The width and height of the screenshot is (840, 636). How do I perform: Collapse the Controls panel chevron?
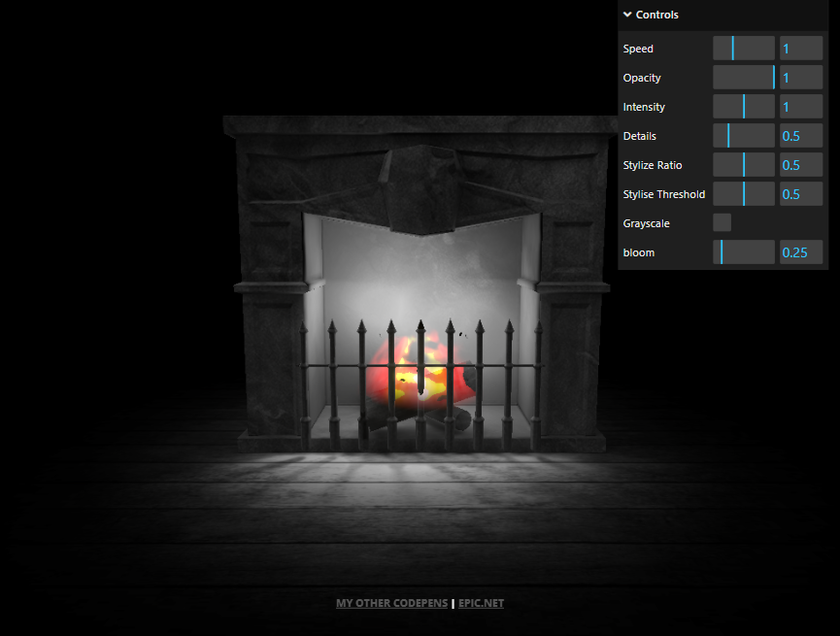(627, 16)
